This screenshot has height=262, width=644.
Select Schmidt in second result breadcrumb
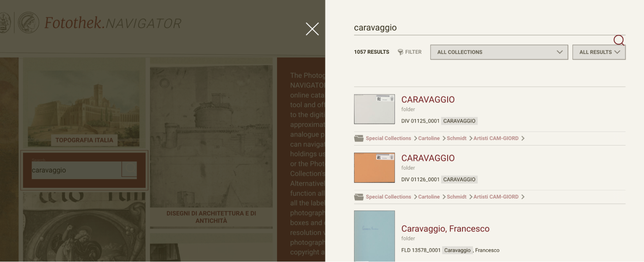[457, 197]
